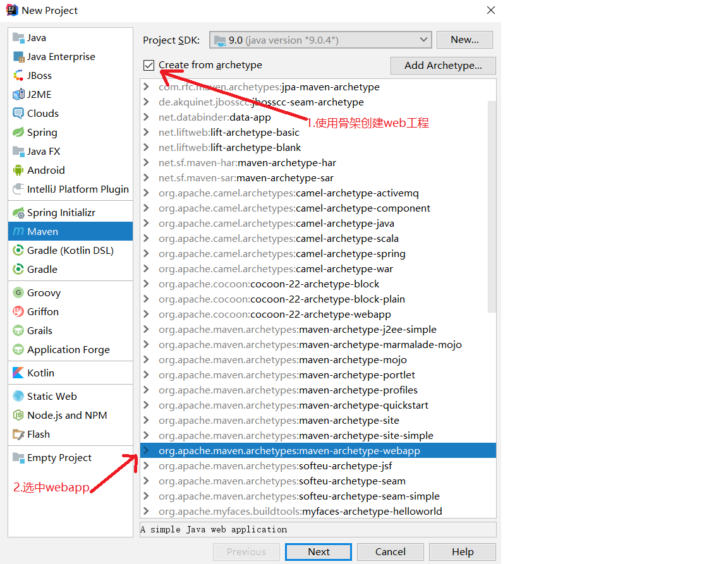Click the Clouds icon
Screen dimensions: 728x564
(18, 113)
